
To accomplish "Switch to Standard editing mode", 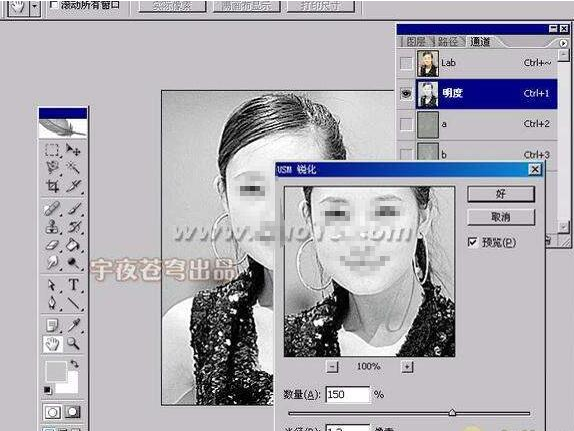I will coord(52,412).
